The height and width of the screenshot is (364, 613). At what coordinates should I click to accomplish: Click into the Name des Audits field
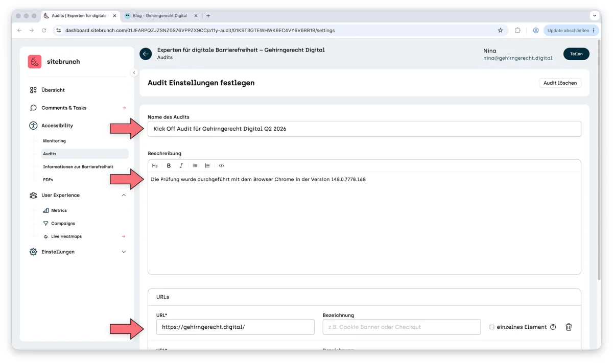[x=364, y=129]
